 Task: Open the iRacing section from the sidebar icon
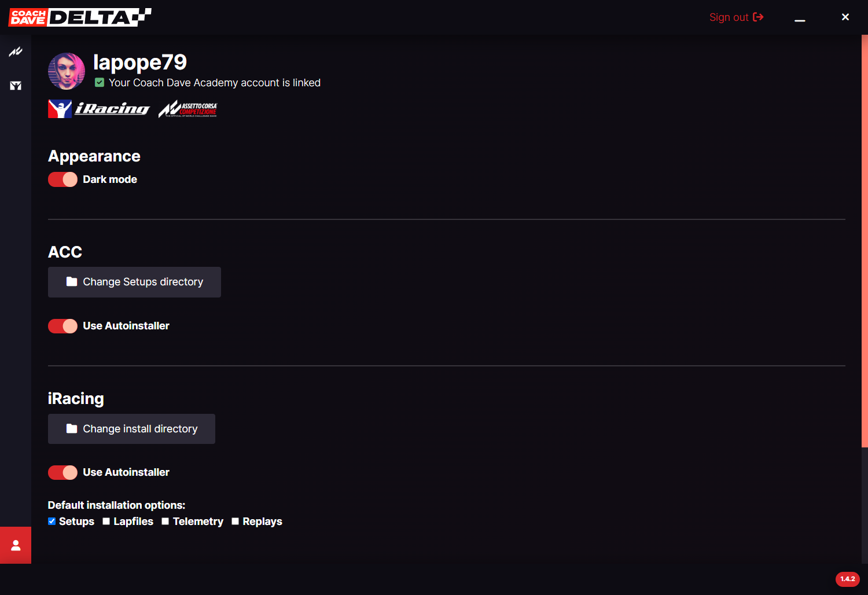pos(16,86)
